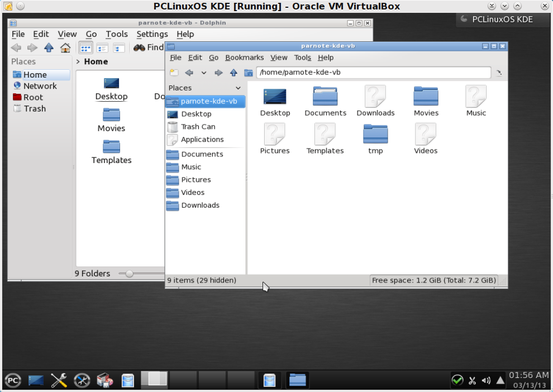Open Dolphin's Tools menu
This screenshot has height=392, width=553.
click(x=117, y=34)
